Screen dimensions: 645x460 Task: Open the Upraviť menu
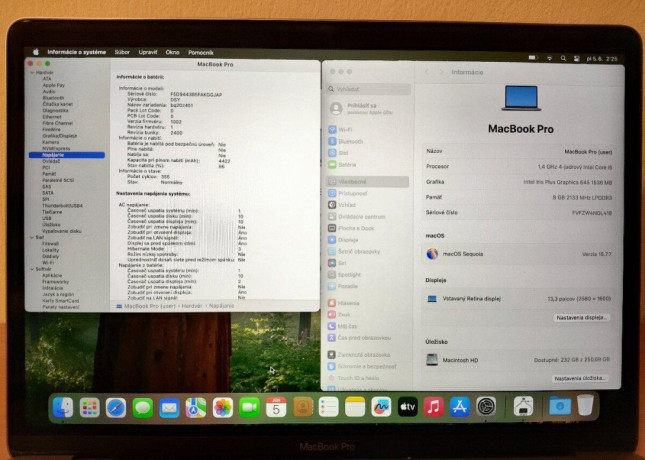click(x=148, y=52)
